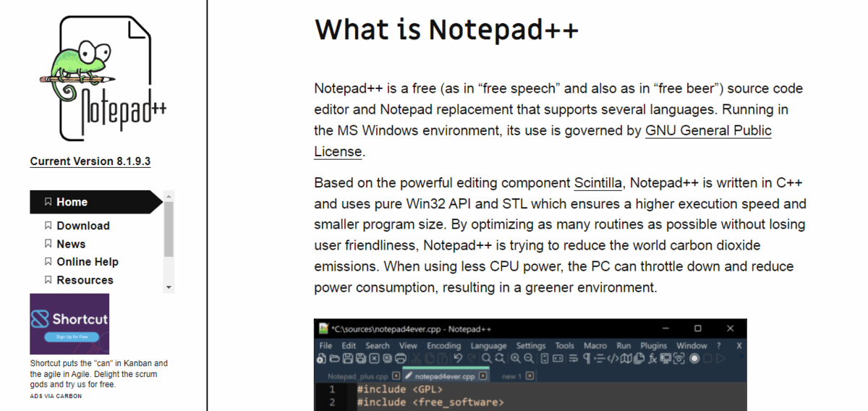Open Settings menu in Notepad++ screenshot
The height and width of the screenshot is (411, 868).
tap(531, 346)
